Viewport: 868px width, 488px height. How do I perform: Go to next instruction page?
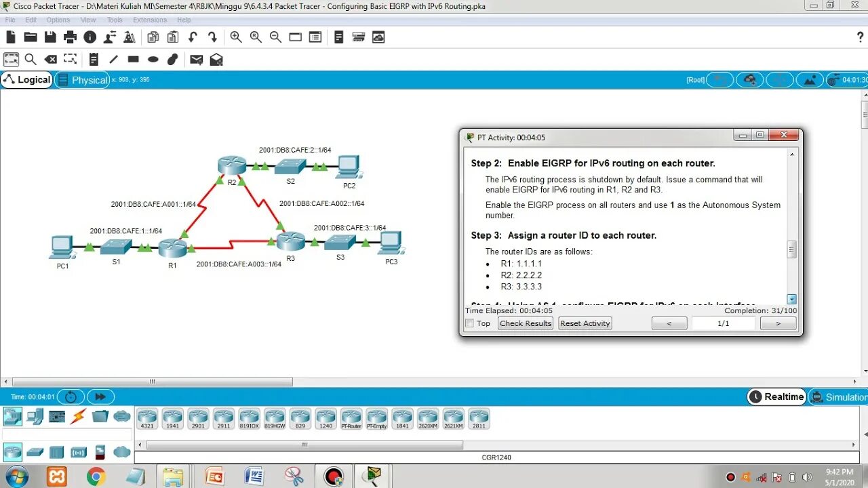[x=778, y=324]
